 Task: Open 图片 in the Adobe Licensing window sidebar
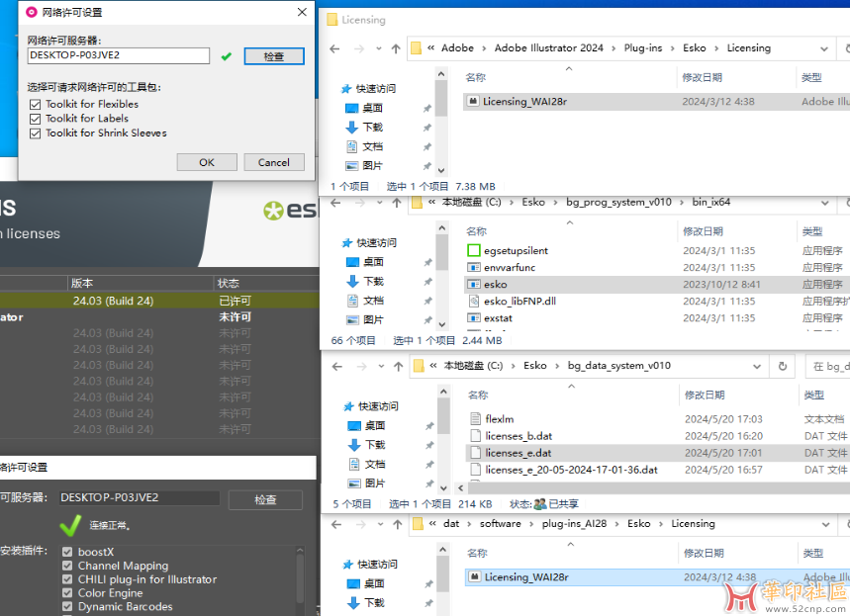pos(372,166)
